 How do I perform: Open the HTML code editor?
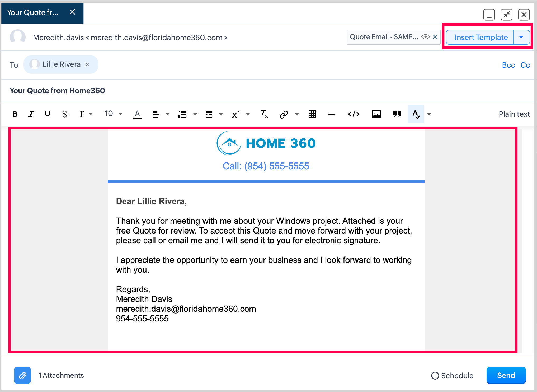point(354,114)
